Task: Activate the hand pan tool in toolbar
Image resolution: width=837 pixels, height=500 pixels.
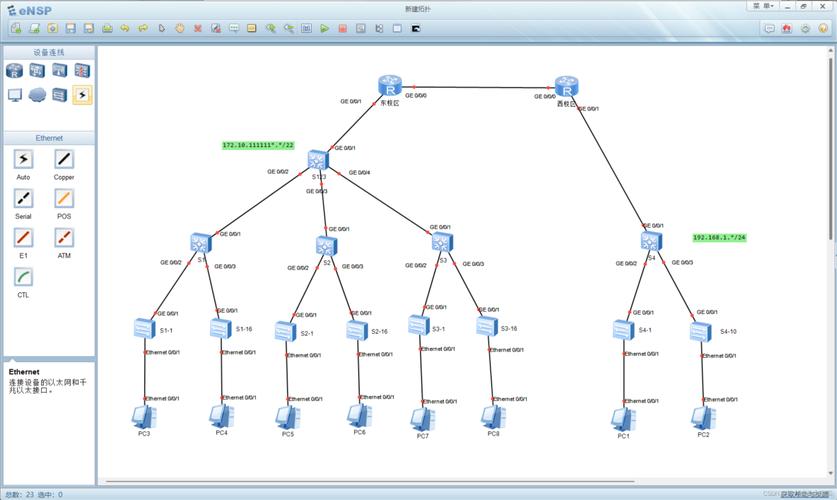Action: (180, 29)
